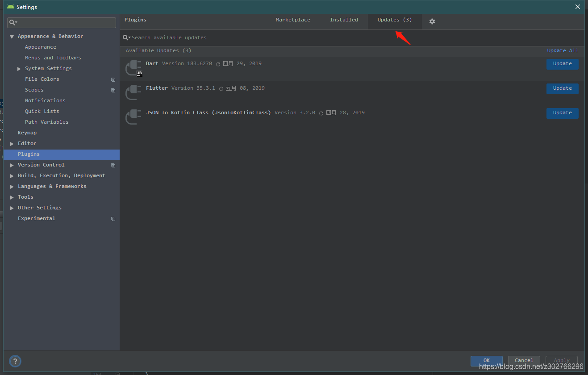Select Appearance in the settings tree
This screenshot has height=375, width=588.
point(41,47)
